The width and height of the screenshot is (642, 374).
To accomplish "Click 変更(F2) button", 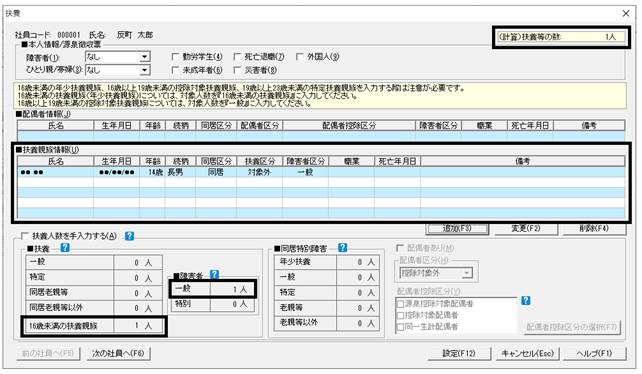I will click(x=526, y=229).
